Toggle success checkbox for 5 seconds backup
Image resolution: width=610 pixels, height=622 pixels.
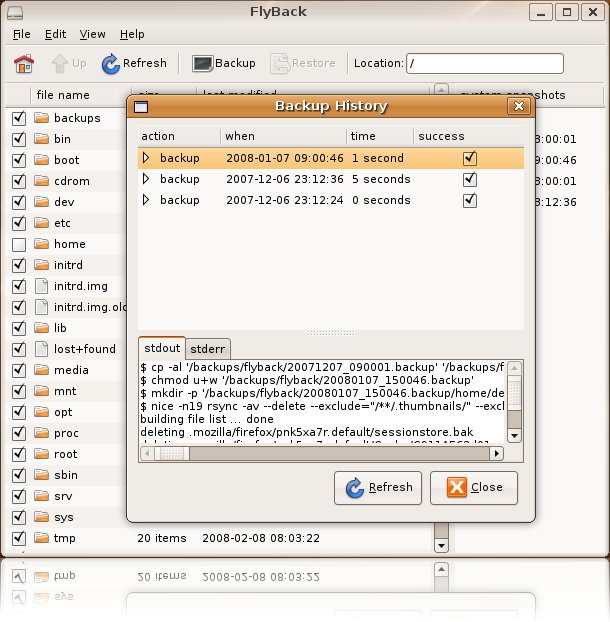point(470,179)
